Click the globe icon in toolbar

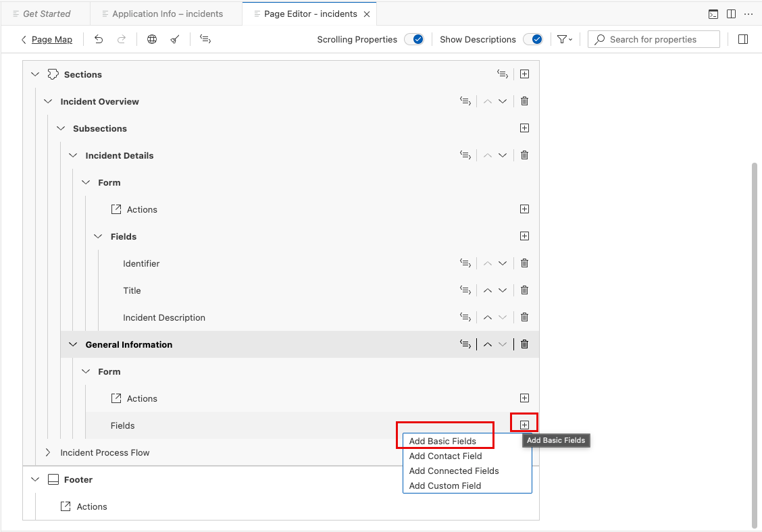152,39
